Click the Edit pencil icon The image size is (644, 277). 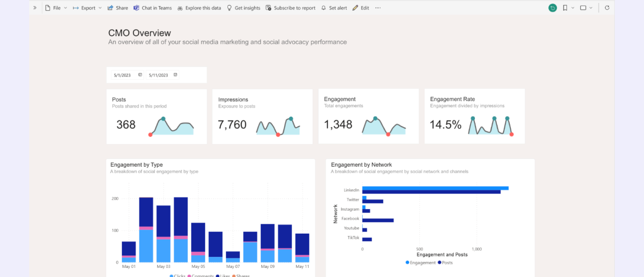[355, 8]
